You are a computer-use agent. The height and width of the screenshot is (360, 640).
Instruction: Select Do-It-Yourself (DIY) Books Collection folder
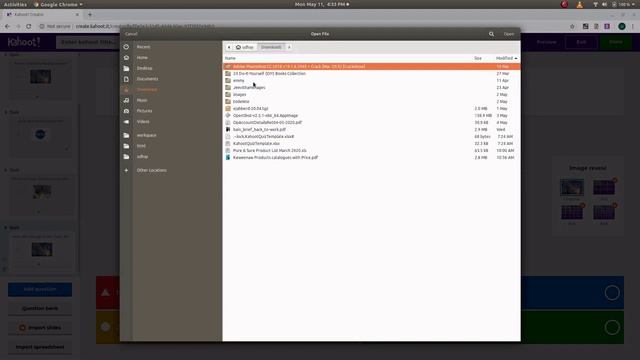371,73
